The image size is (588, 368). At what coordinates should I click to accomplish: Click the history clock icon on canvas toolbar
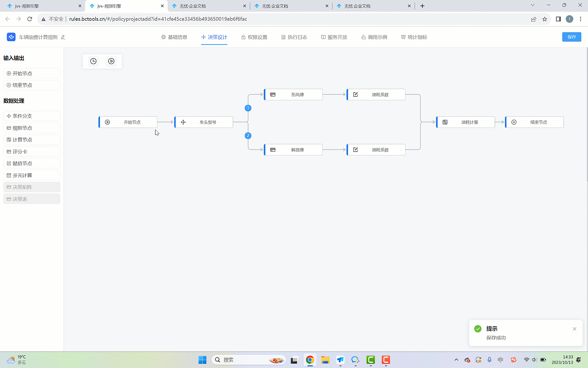[x=93, y=61]
